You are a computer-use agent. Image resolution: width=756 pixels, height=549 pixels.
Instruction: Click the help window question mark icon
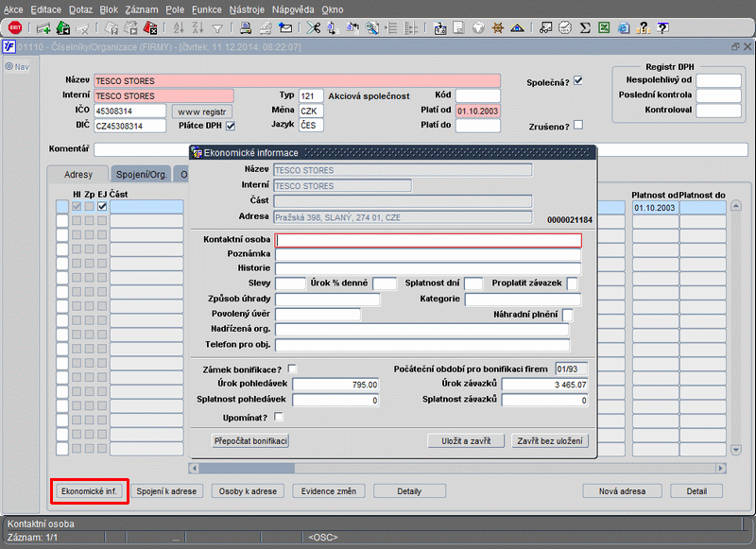click(663, 28)
